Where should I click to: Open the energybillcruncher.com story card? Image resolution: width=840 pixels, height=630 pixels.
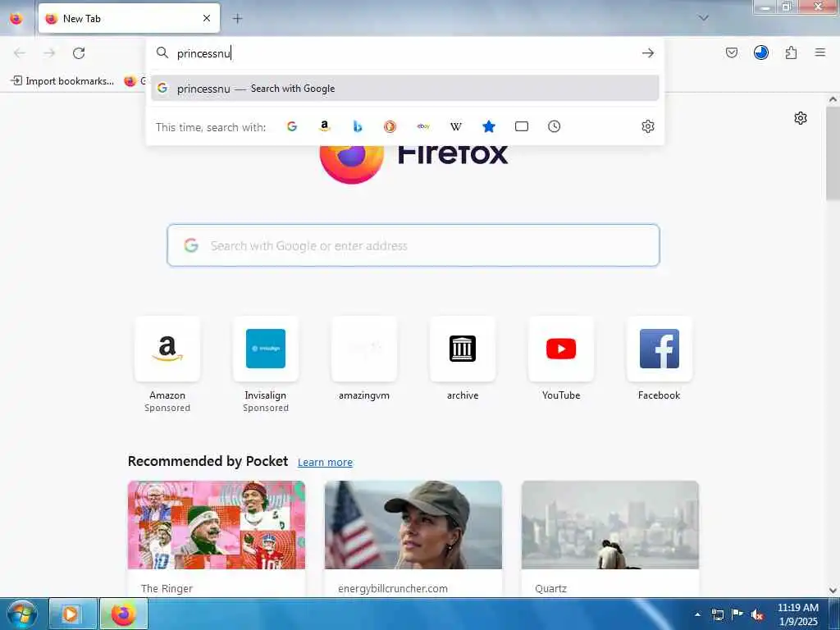click(x=413, y=538)
